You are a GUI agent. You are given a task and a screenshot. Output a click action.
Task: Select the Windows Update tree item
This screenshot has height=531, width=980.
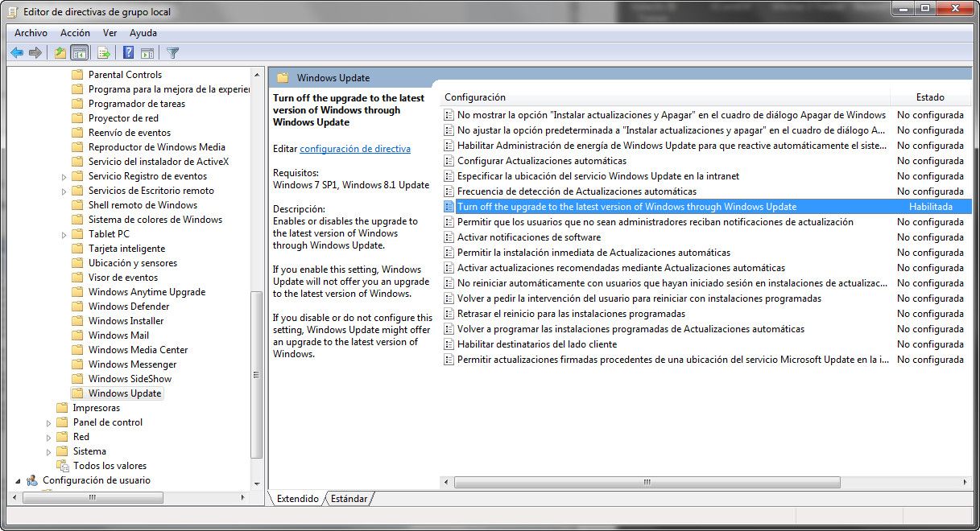coord(125,393)
